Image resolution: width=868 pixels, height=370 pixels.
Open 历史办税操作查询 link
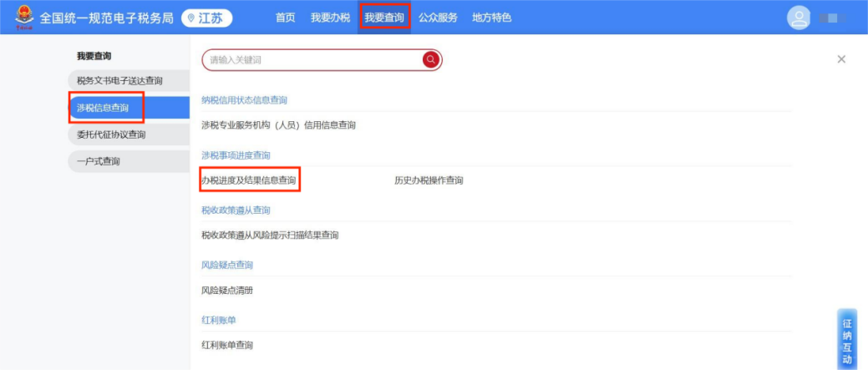point(429,180)
